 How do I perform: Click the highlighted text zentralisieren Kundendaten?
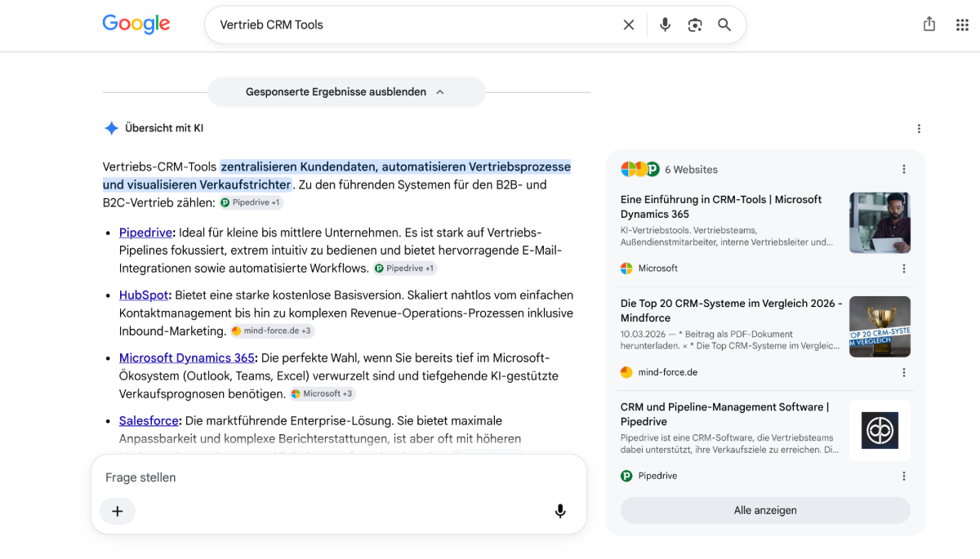[x=298, y=166]
